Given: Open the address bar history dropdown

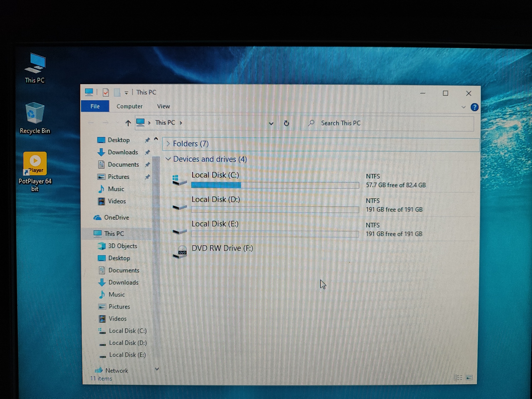Looking at the screenshot, I should tap(271, 124).
